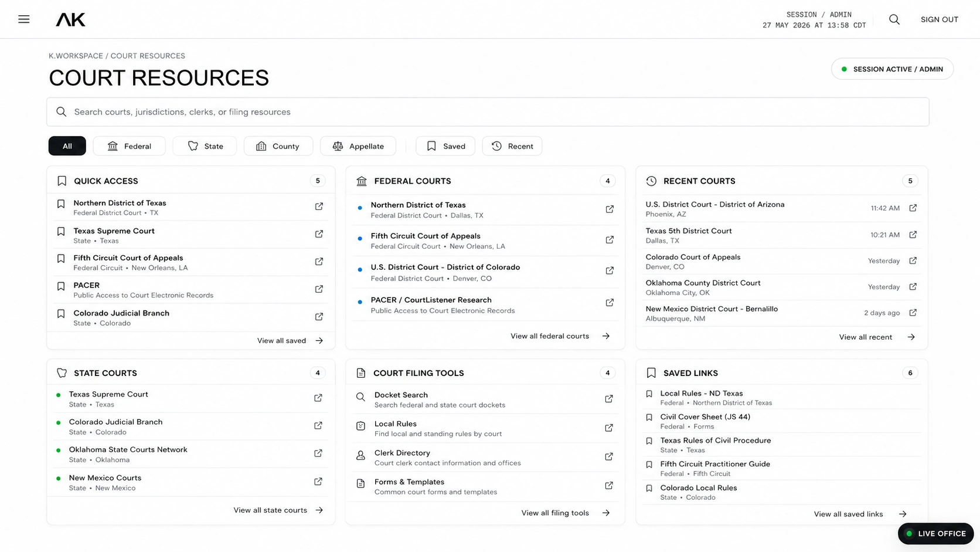Click View all saved links link

tap(860, 514)
